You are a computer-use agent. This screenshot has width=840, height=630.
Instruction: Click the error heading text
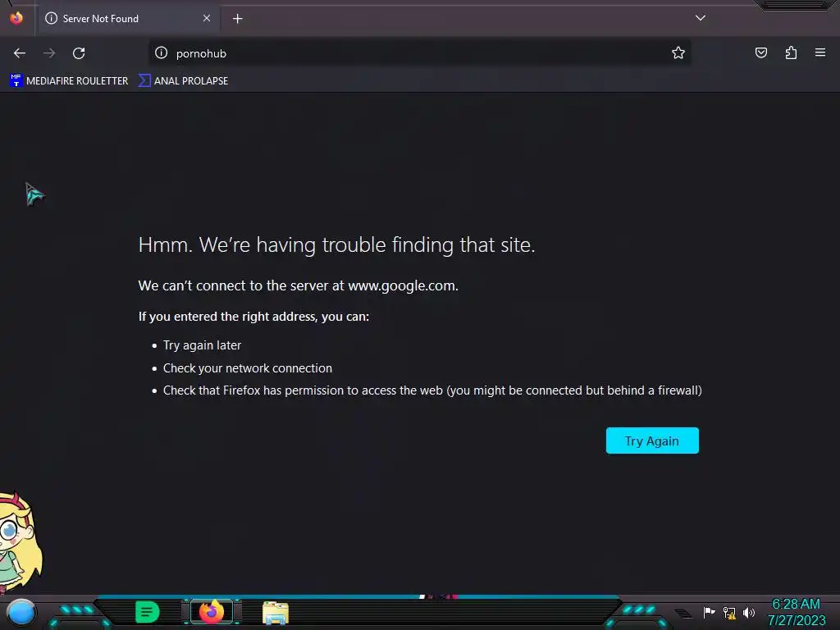pyautogui.click(x=336, y=244)
